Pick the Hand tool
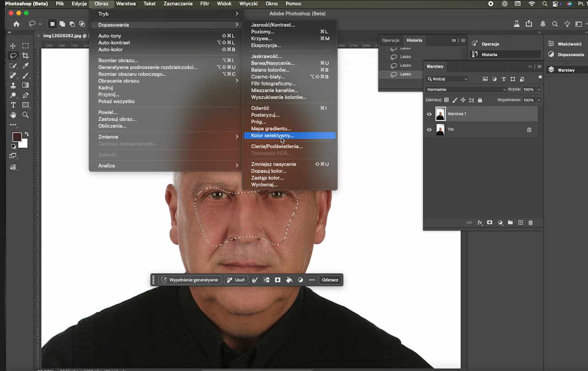The height and width of the screenshot is (371, 588). tap(13, 115)
